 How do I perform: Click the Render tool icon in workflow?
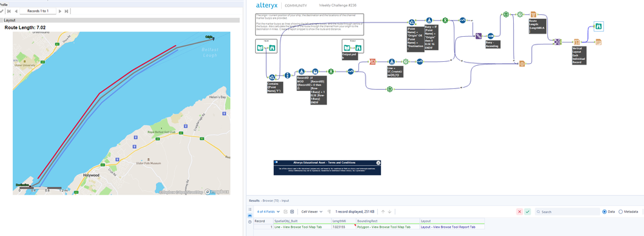click(598, 41)
